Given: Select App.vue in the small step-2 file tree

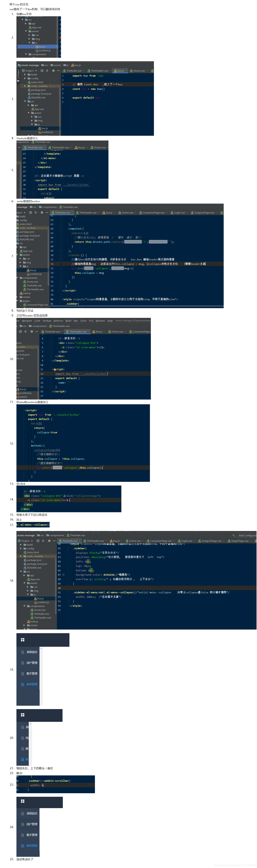Looking at the screenshot, I should click(35, 28).
